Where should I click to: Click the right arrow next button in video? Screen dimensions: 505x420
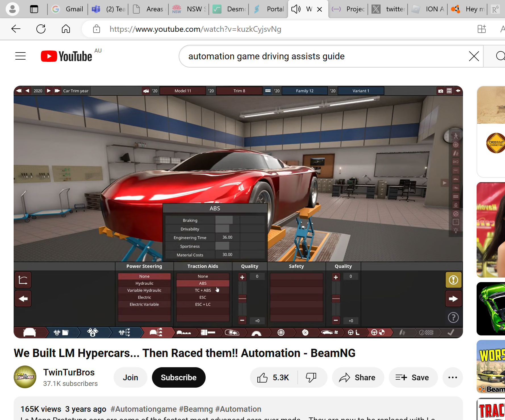pos(453,299)
